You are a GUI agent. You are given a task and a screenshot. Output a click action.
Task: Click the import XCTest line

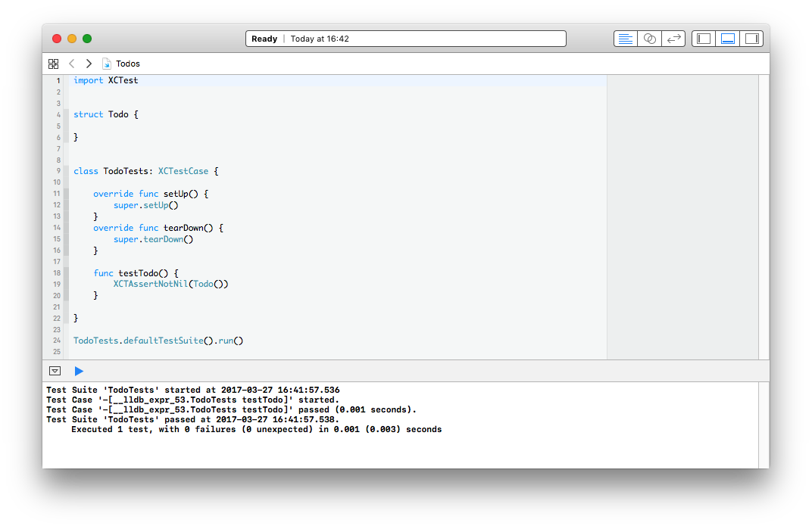[105, 80]
